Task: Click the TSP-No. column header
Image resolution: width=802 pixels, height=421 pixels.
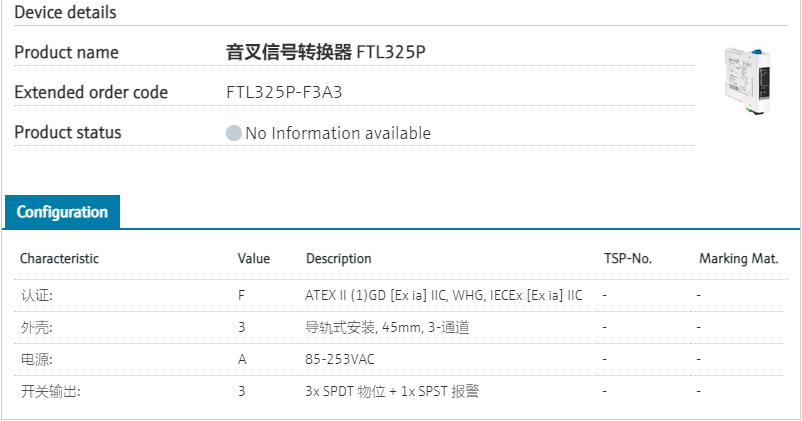Action: (x=628, y=258)
